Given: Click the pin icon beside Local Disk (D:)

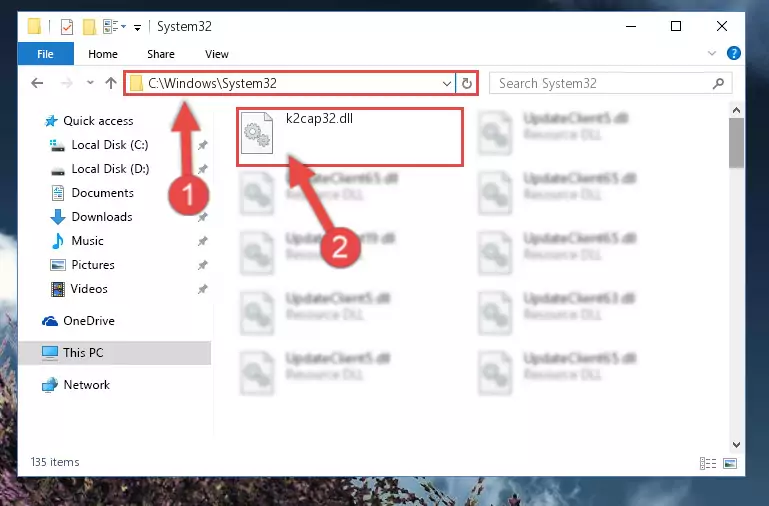Looking at the screenshot, I should [x=203, y=169].
